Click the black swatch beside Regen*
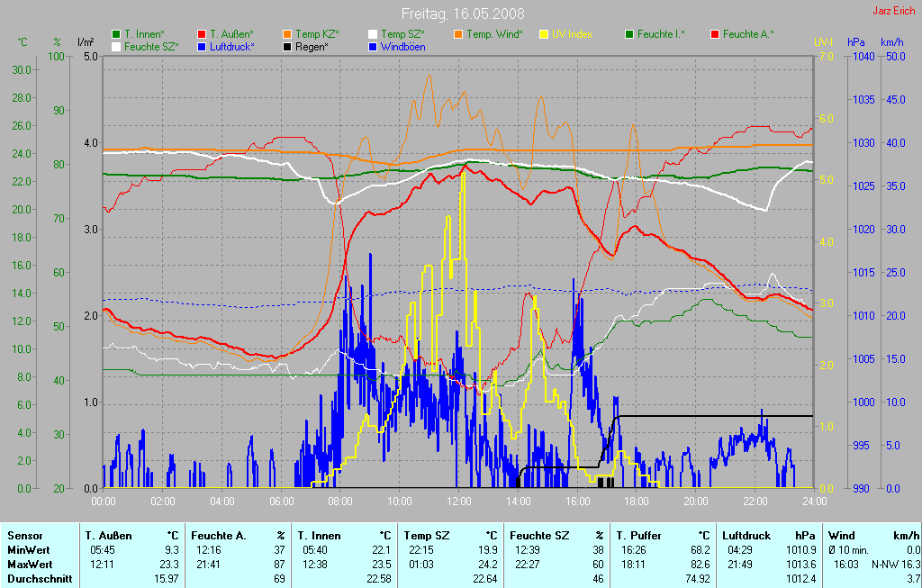 coord(287,47)
